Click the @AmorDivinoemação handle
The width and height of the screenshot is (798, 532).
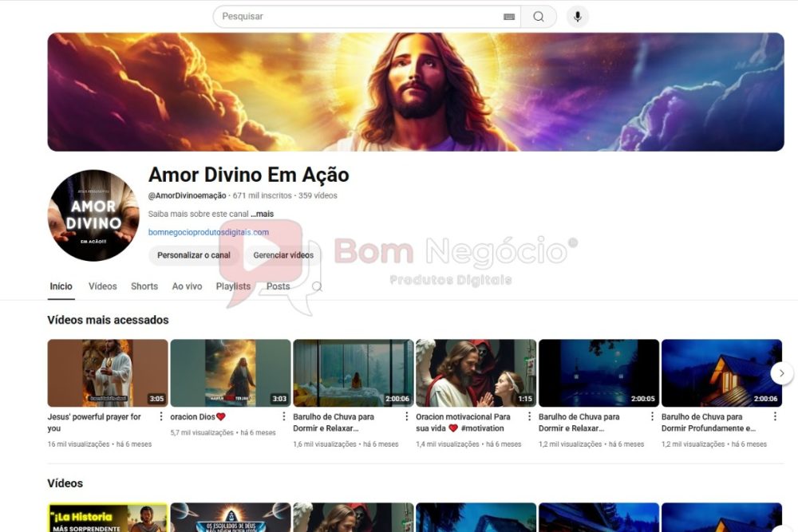pos(188,196)
